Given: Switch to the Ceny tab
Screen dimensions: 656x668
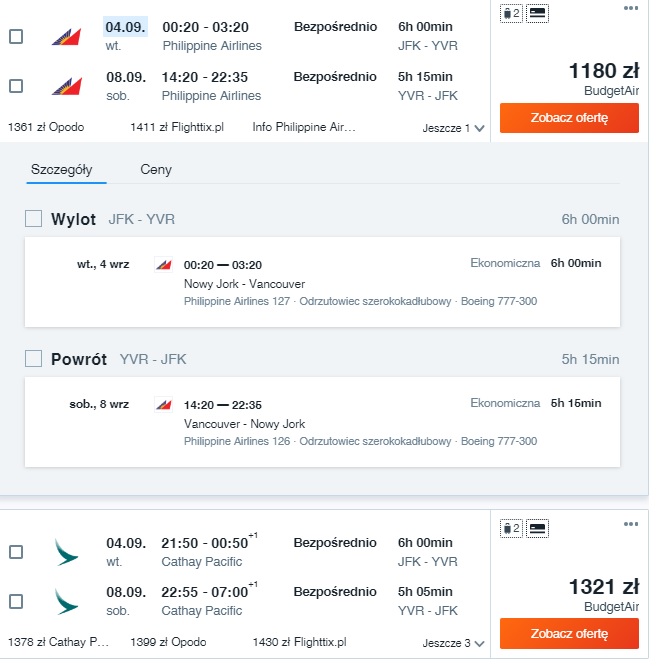Looking at the screenshot, I should (157, 171).
